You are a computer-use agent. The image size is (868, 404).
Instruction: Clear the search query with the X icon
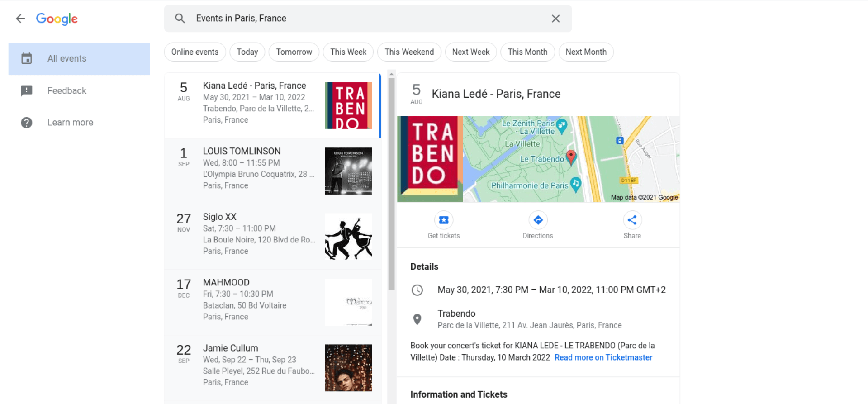(x=555, y=18)
